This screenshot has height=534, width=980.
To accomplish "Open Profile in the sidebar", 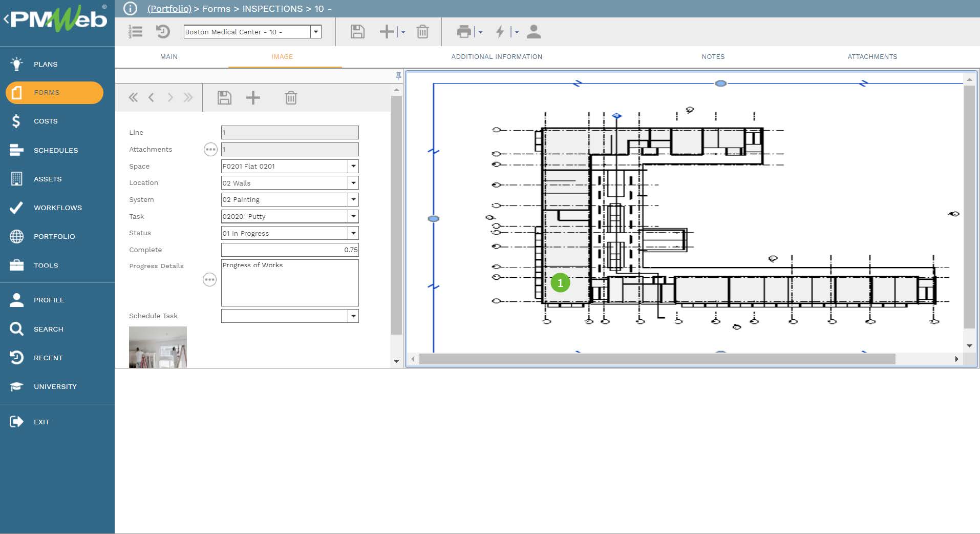I will pos(49,300).
